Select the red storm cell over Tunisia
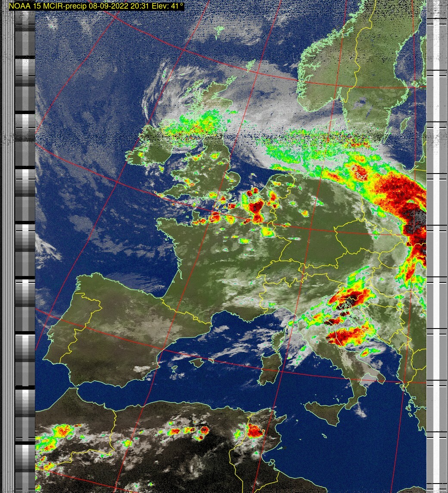The height and width of the screenshot is (493, 448). 255,430
